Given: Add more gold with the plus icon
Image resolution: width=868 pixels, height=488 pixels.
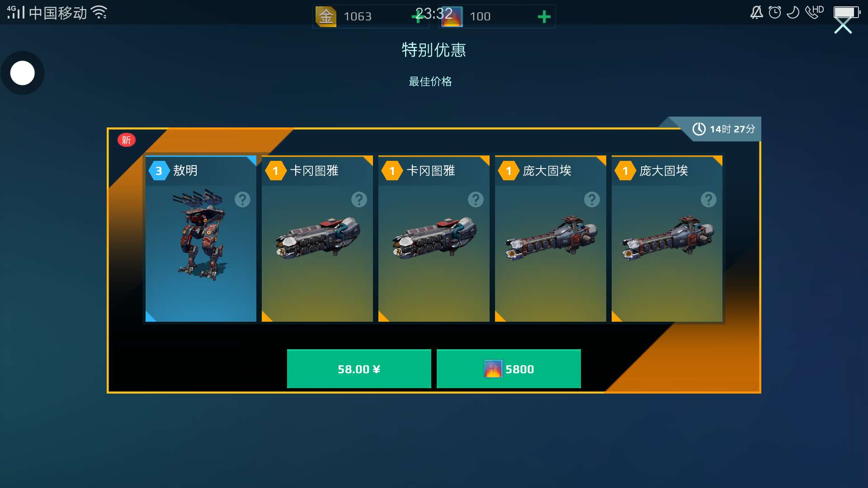Looking at the screenshot, I should tap(417, 17).
